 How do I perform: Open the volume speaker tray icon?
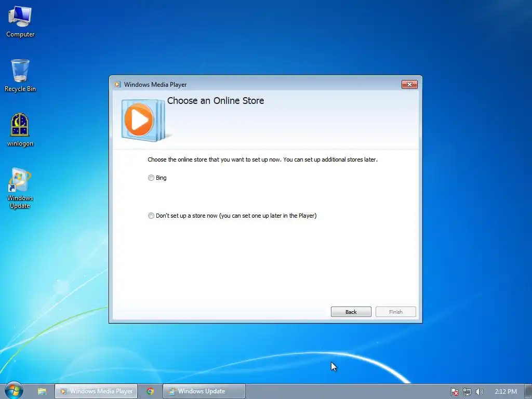479,392
